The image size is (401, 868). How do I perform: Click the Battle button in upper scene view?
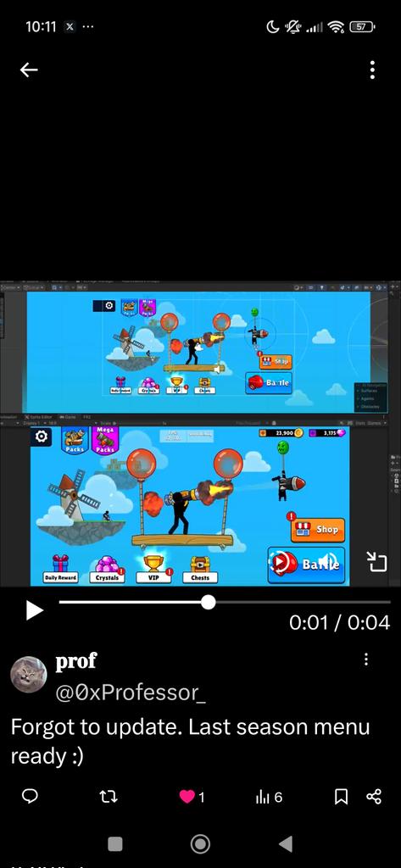[x=269, y=382]
